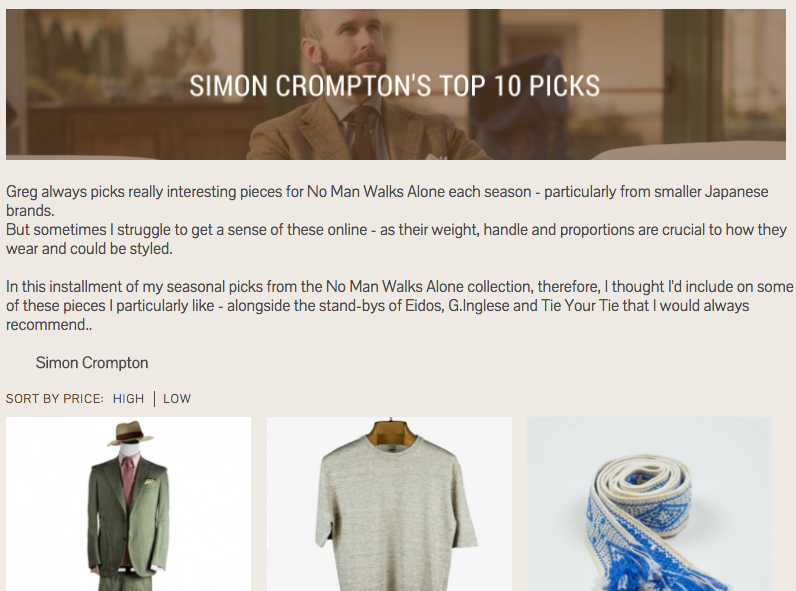Sort products by LOW price
Viewport: 796px width, 591px height.
click(x=177, y=399)
